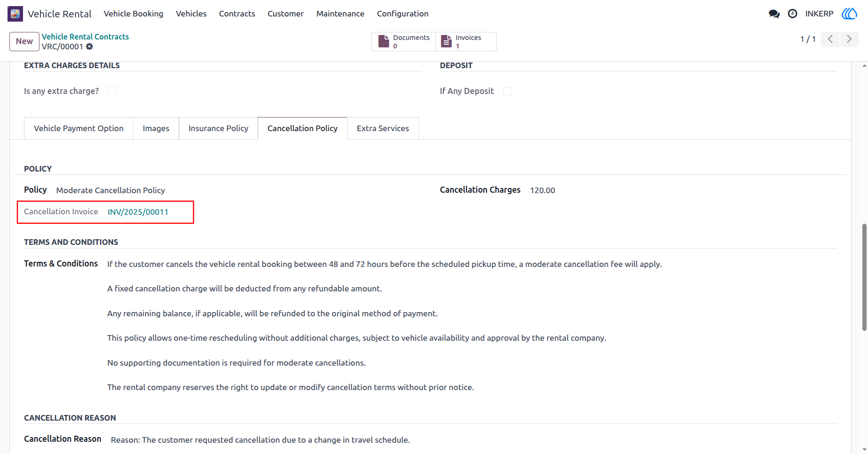Open the INKERP user menu

click(819, 14)
